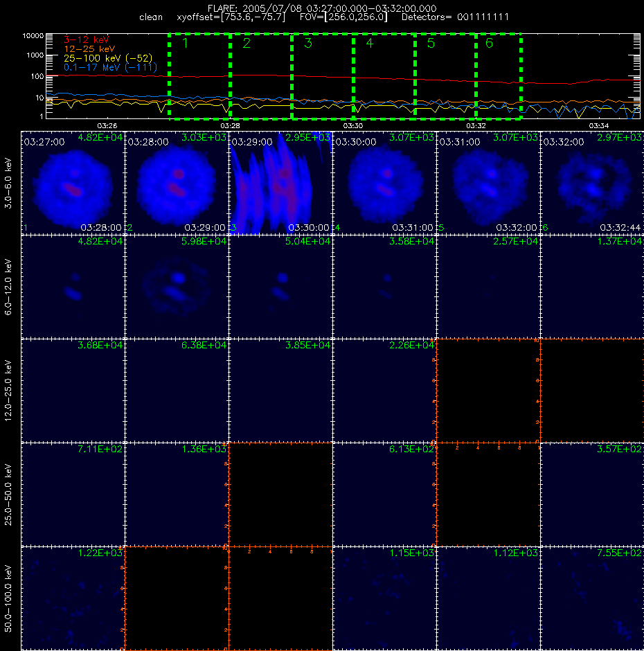Click the 3.85E+04 peak value

click(x=307, y=345)
